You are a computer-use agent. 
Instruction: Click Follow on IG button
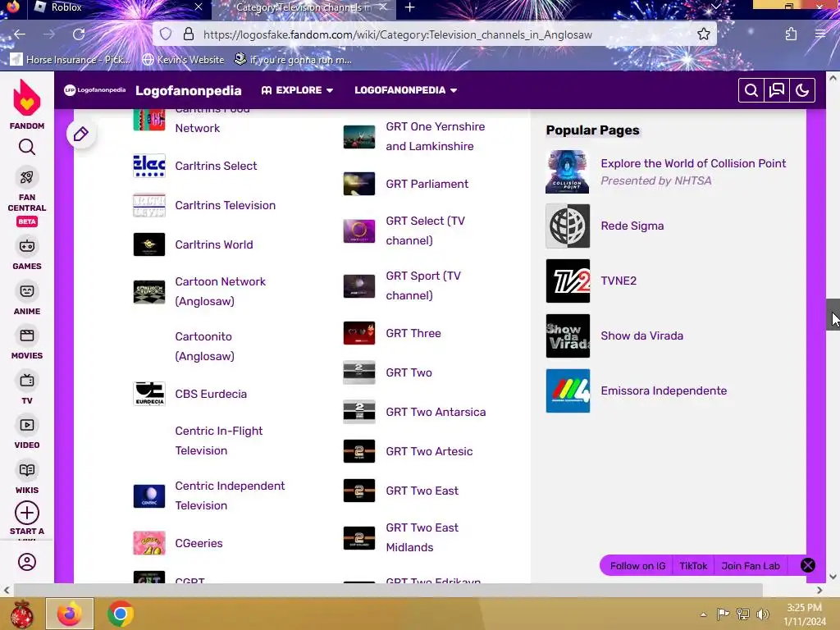[x=637, y=566]
